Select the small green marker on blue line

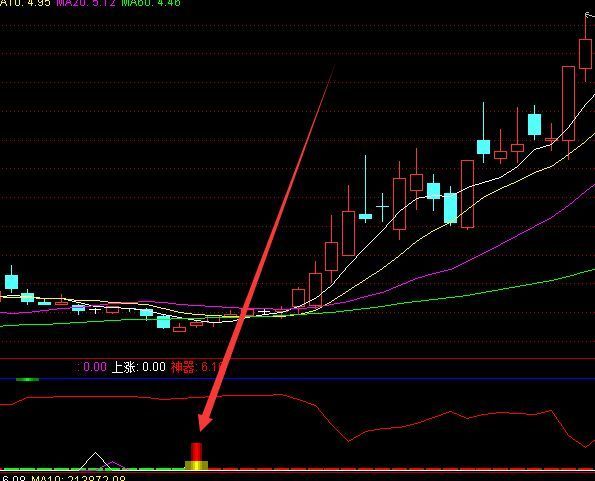click(x=27, y=379)
